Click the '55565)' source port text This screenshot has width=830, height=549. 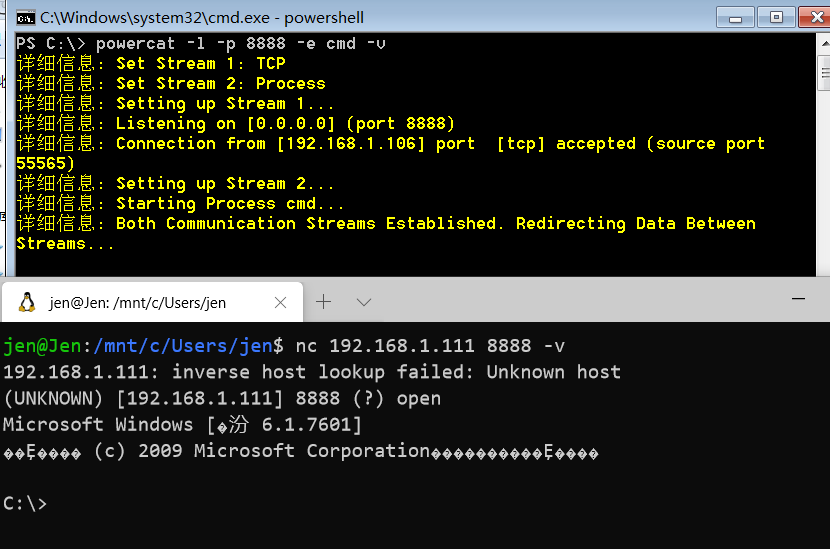(46, 164)
